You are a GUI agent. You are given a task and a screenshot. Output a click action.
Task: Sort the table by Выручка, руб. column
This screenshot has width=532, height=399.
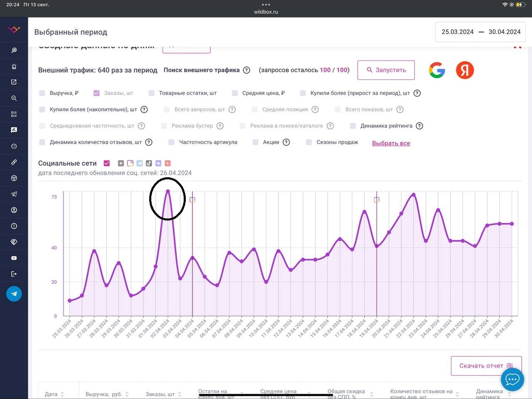pos(127,394)
